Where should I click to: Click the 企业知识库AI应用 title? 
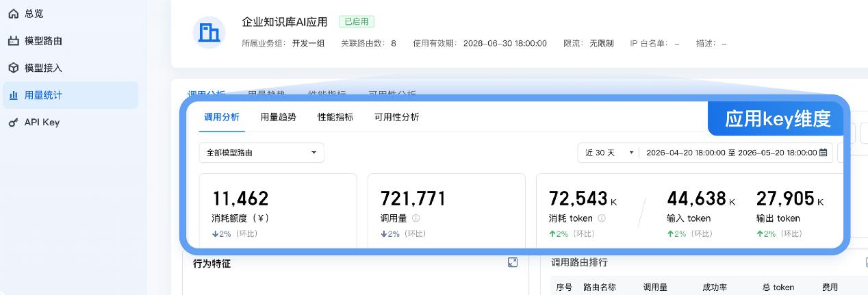click(285, 21)
